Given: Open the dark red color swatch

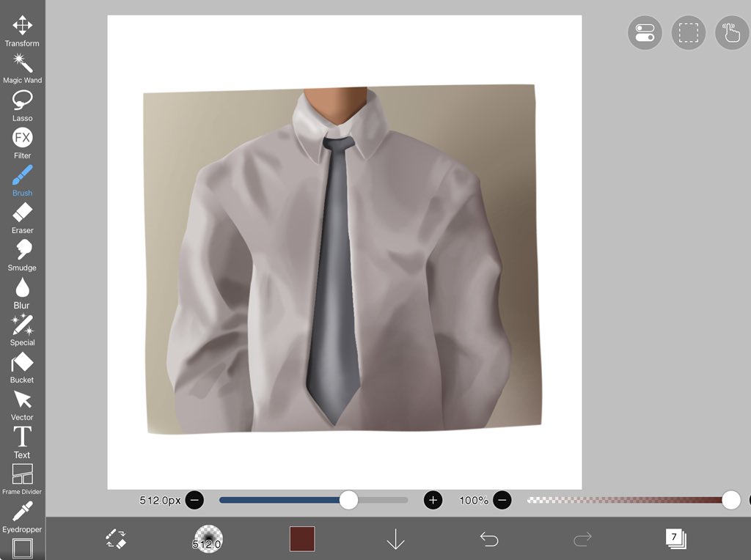Looking at the screenshot, I should tap(302, 539).
